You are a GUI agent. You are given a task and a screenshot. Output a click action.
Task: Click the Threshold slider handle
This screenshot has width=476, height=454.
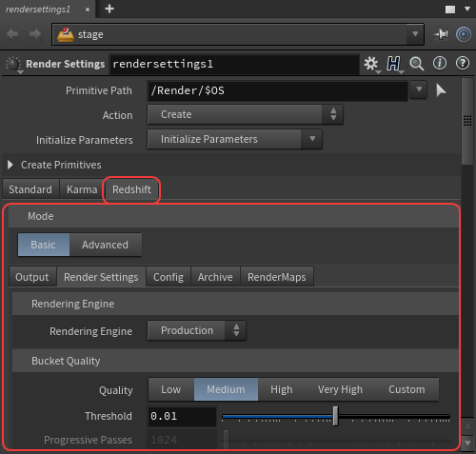coord(335,416)
